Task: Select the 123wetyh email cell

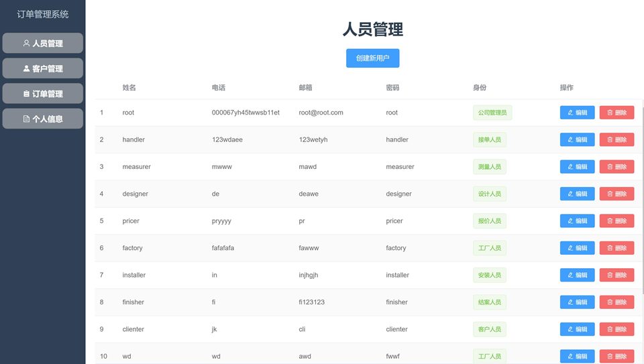Action: coord(313,139)
